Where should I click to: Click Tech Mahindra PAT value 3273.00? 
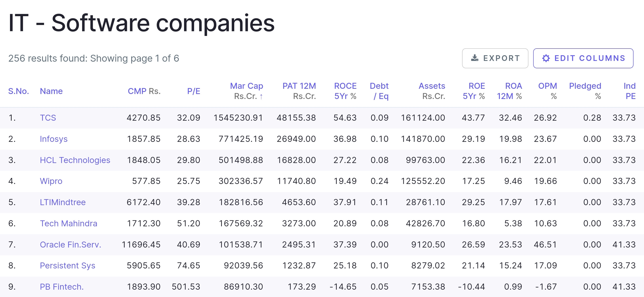click(x=299, y=223)
